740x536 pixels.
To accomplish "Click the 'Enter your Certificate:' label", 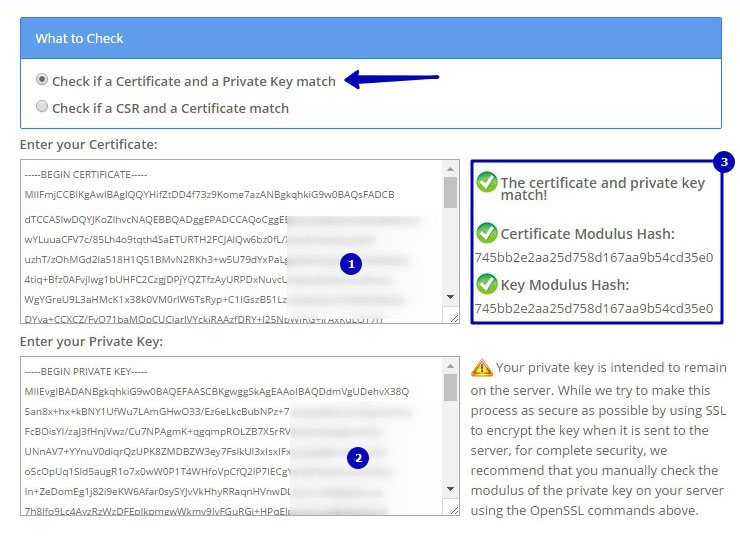I will click(x=89, y=144).
